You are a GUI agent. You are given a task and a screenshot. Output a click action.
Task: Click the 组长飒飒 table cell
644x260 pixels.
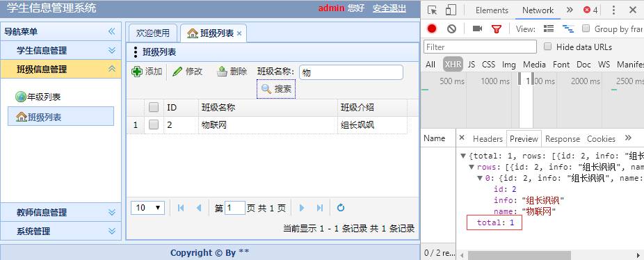coord(372,125)
